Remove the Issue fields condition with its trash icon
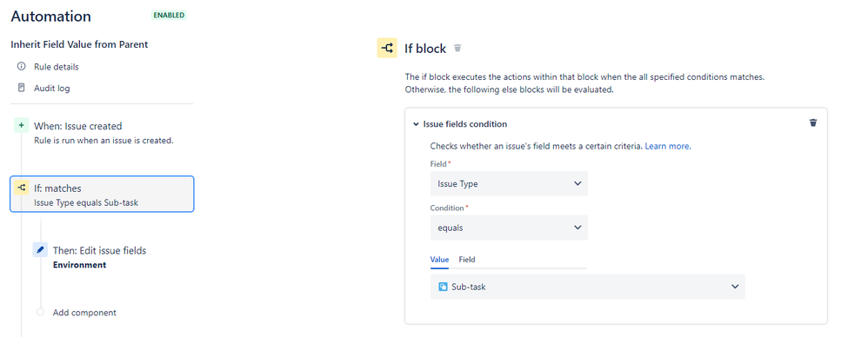 point(812,122)
